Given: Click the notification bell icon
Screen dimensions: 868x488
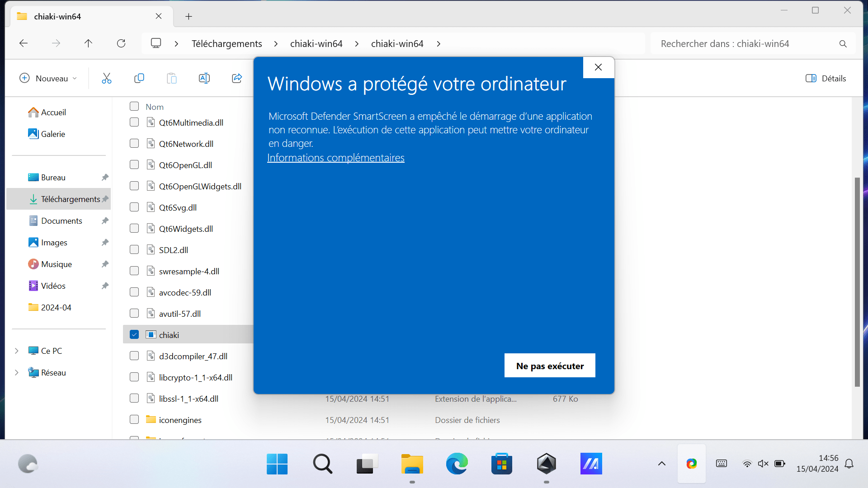Looking at the screenshot, I should (x=849, y=464).
